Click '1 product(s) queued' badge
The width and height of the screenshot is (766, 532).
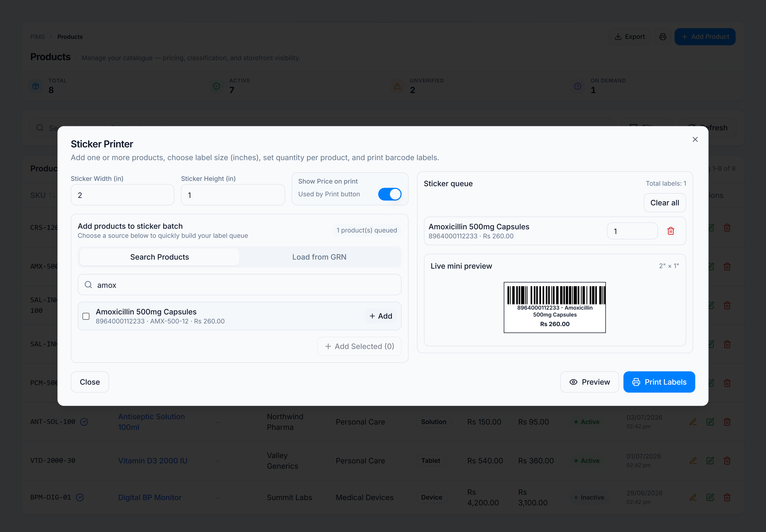pos(367,230)
